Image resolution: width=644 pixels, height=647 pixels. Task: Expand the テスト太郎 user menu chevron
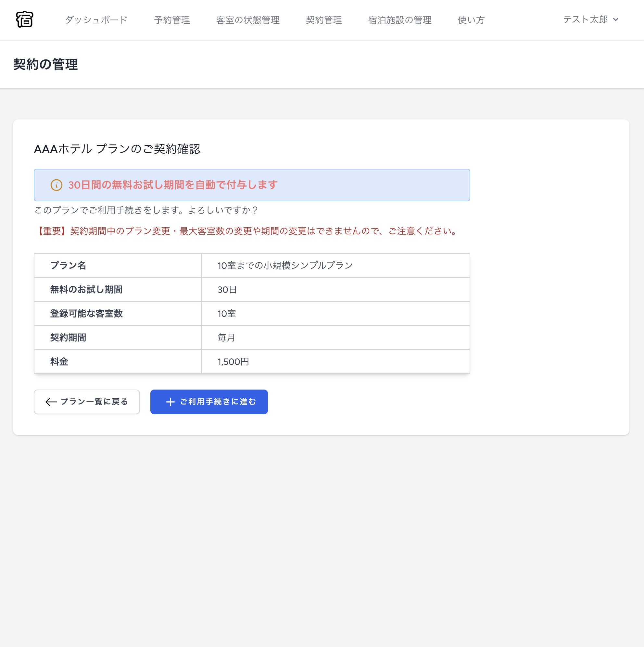615,19
